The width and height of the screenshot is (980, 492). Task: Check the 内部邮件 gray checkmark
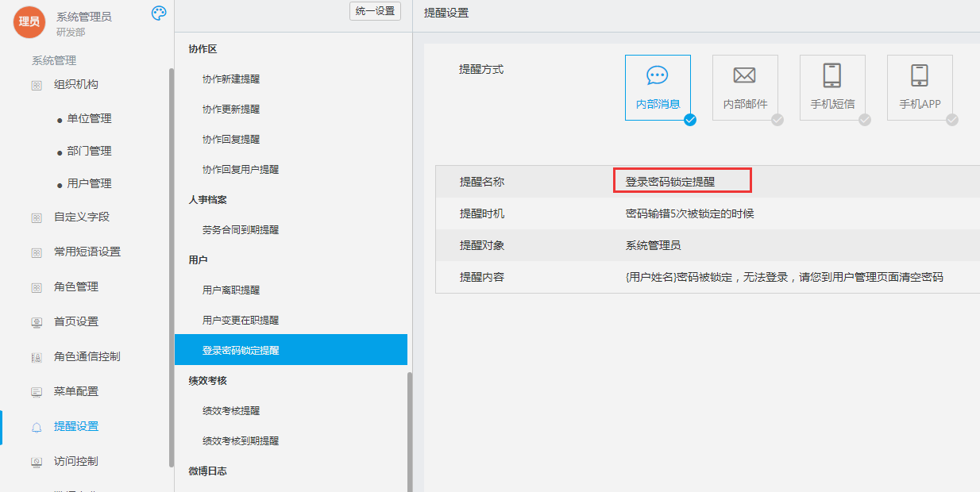click(777, 120)
